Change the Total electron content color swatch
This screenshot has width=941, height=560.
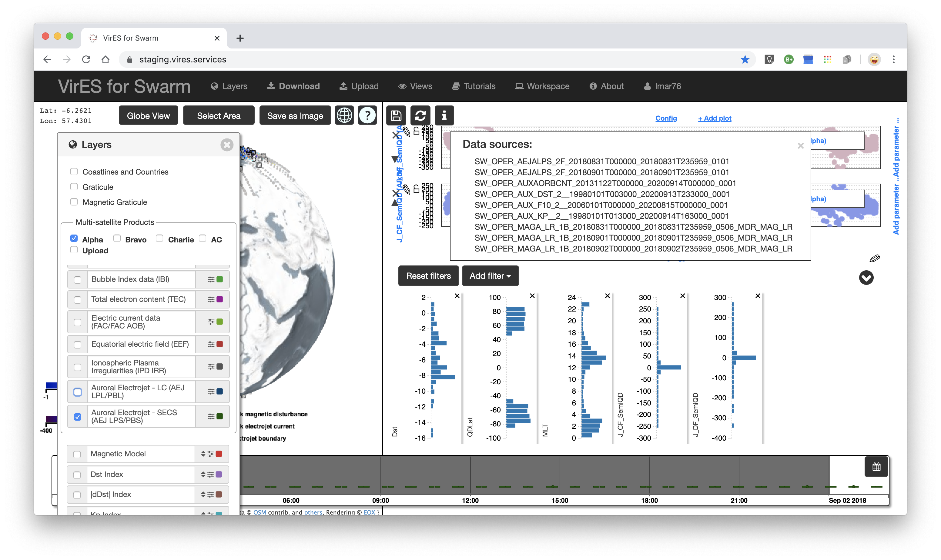click(220, 299)
